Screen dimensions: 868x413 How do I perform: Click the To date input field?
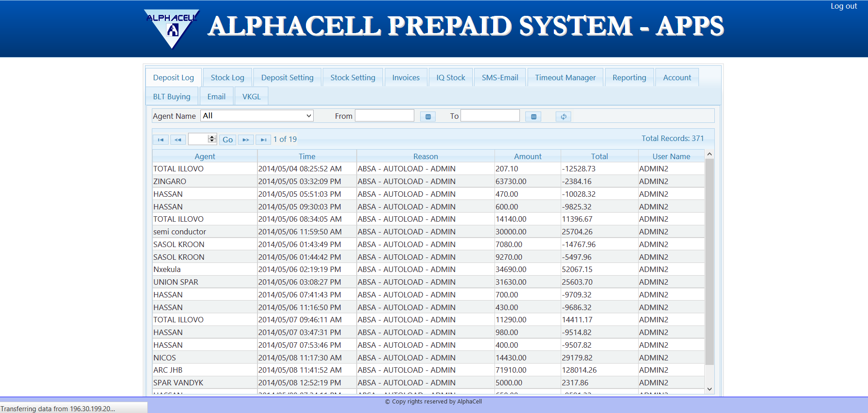pos(490,116)
